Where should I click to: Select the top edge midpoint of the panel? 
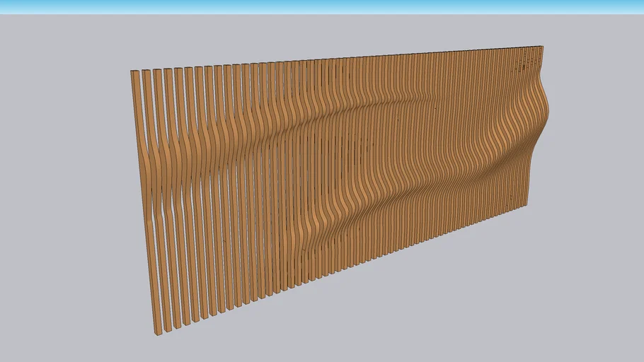point(337,60)
